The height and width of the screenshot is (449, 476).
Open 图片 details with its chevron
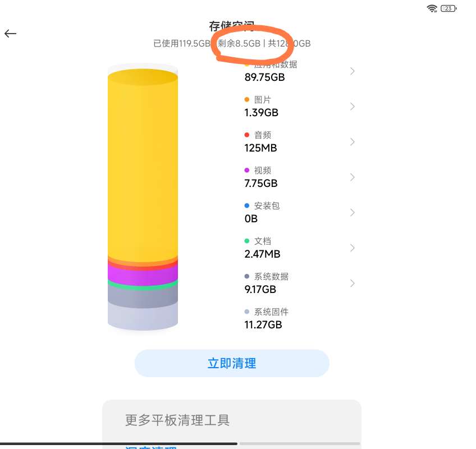pos(353,107)
